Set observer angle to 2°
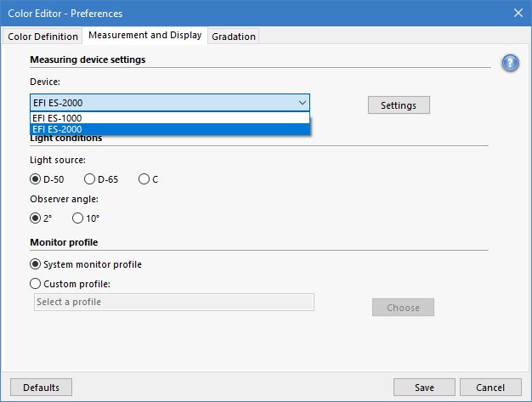Image resolution: width=532 pixels, height=402 pixels. tap(41, 218)
